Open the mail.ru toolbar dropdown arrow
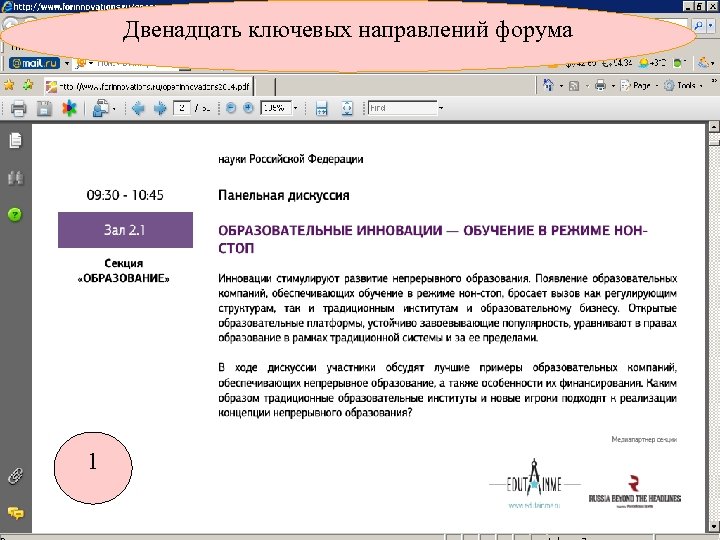The width and height of the screenshot is (720, 540). click(67, 63)
